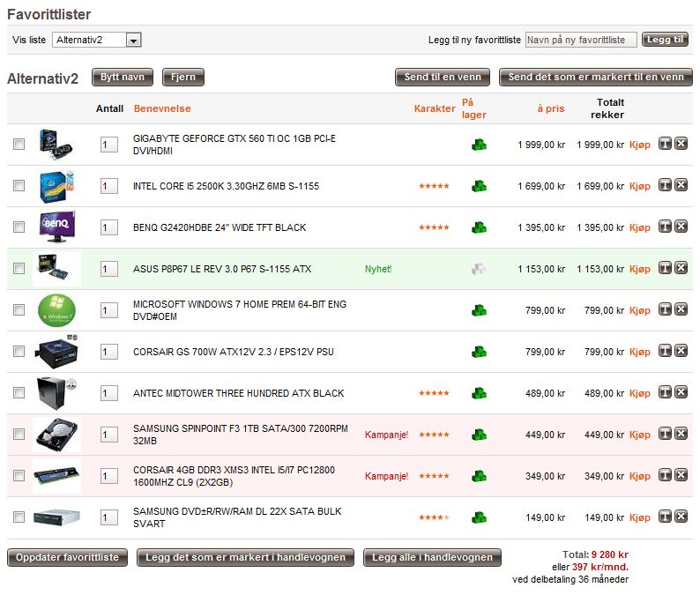
Task: Open the Corsair PSU product thumbnail
Action: tap(56, 352)
